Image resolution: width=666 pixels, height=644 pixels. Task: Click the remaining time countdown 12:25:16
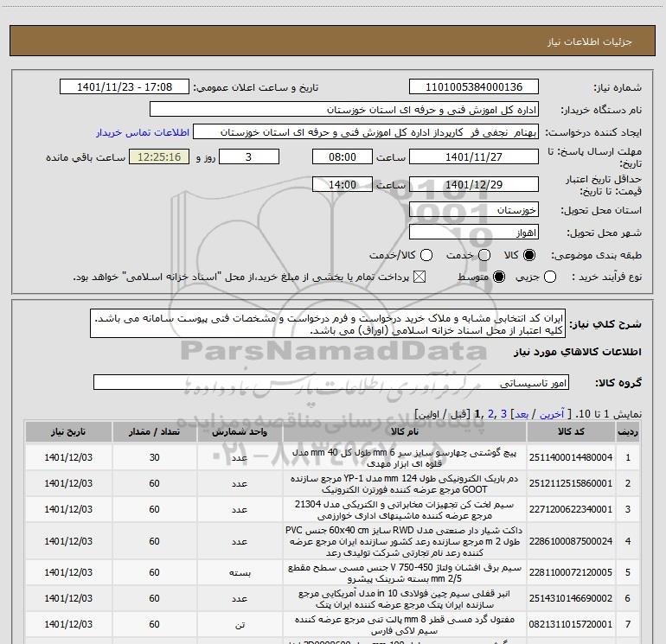tap(159, 156)
